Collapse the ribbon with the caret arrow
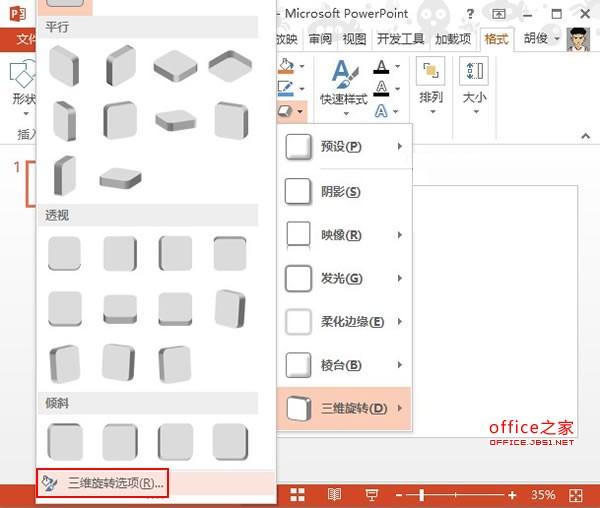Screen dimensions: 600x508 (585, 135)
